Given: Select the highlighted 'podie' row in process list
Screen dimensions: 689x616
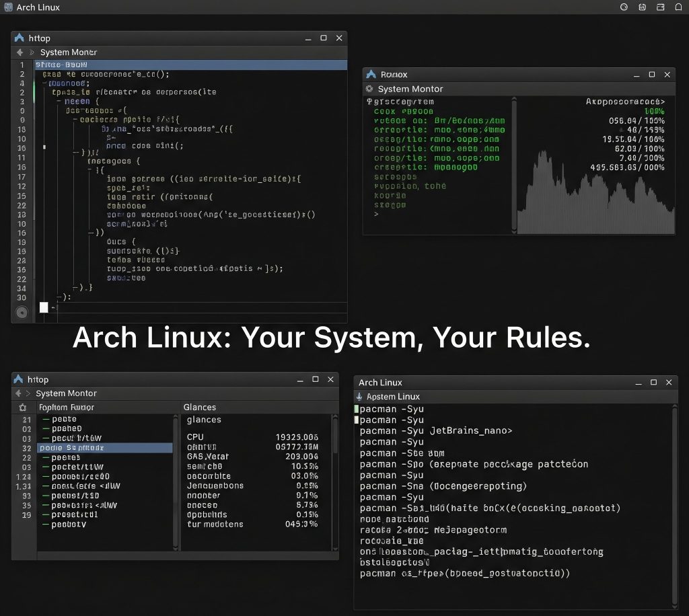Looking at the screenshot, I should pyautogui.click(x=105, y=448).
